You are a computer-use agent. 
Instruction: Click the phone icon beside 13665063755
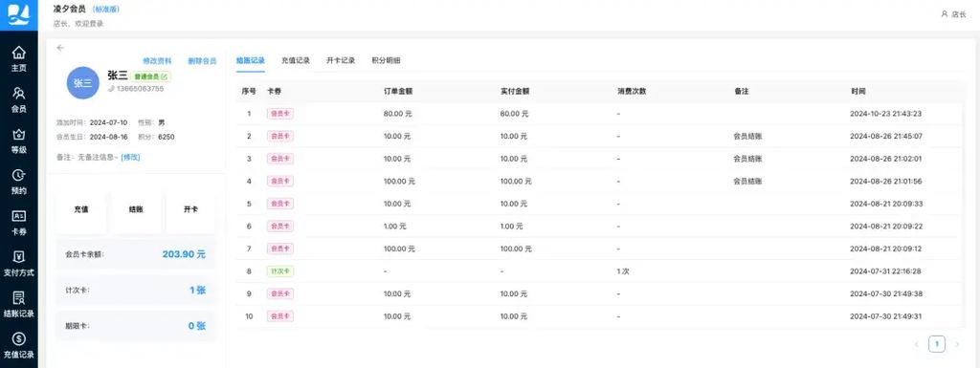point(111,89)
